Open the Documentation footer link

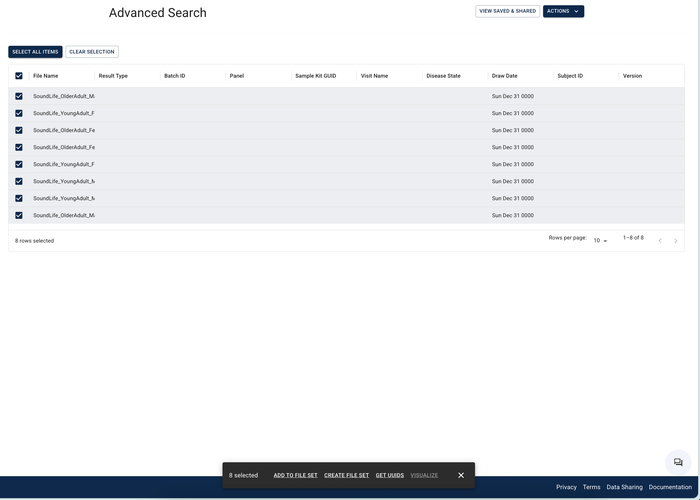pos(670,487)
